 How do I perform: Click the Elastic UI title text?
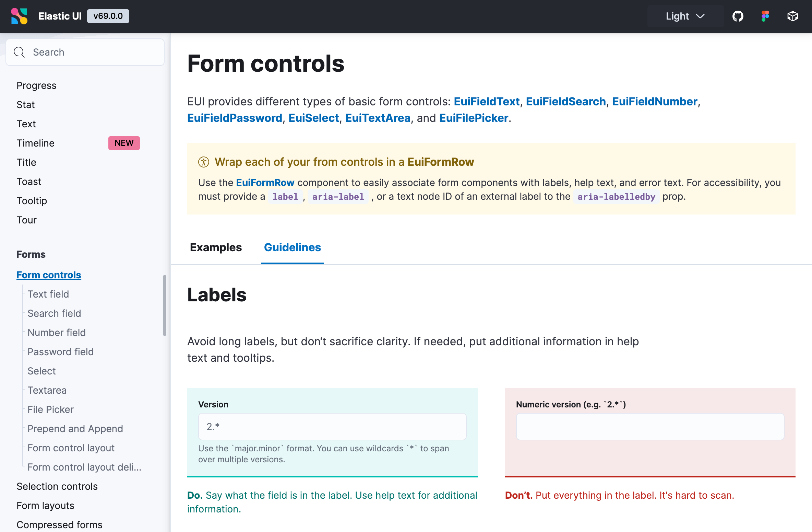60,16
